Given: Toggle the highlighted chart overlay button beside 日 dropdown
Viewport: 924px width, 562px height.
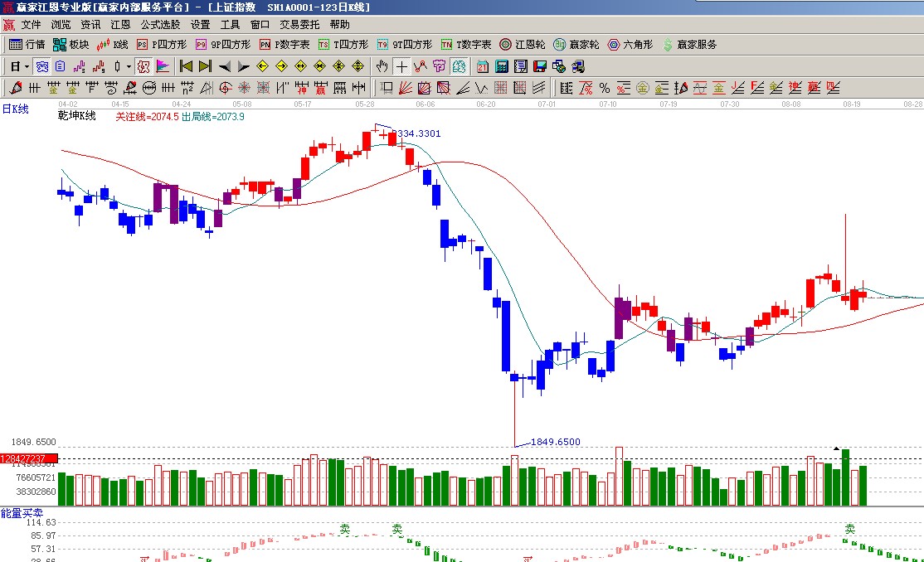Looking at the screenshot, I should click(x=41, y=66).
